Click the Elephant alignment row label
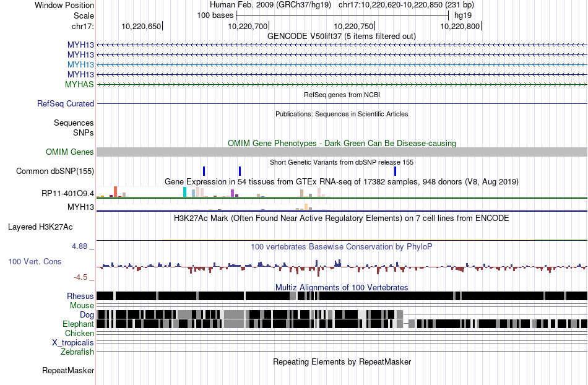 tap(78, 324)
